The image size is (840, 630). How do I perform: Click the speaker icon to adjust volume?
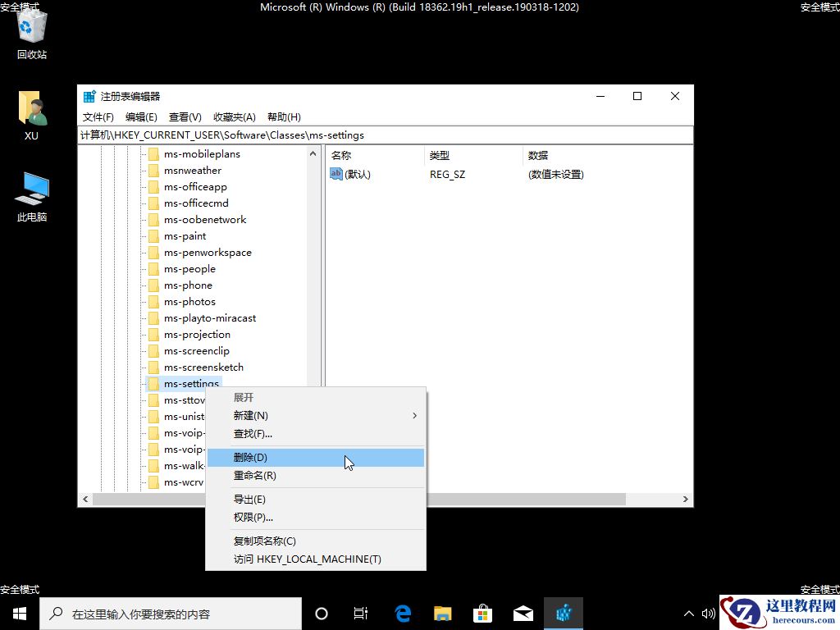tap(709, 613)
